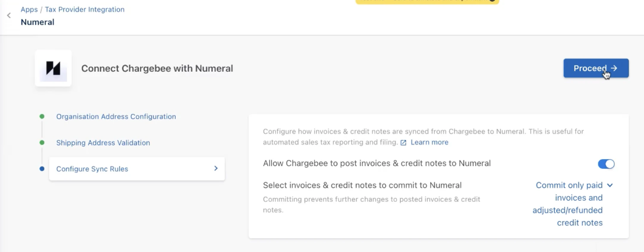The height and width of the screenshot is (252, 644).
Task: Click green dot for Organisation Address step
Action: (x=42, y=116)
